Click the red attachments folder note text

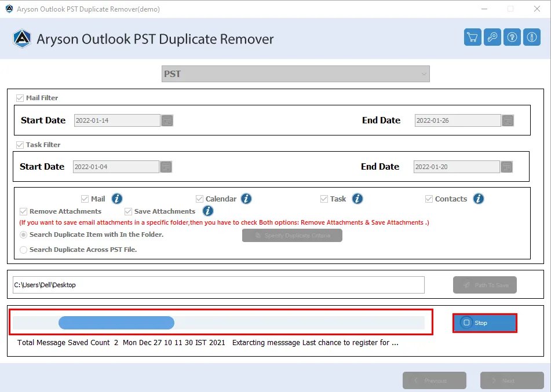pyautogui.click(x=224, y=222)
